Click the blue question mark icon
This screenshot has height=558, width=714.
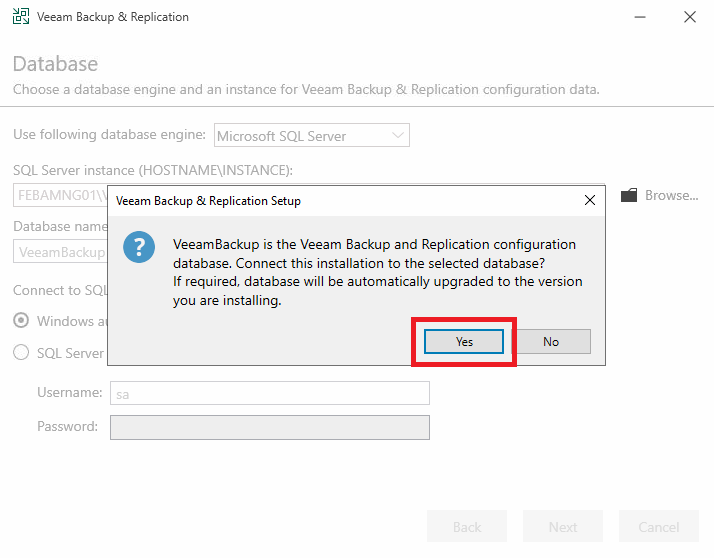[139, 247]
